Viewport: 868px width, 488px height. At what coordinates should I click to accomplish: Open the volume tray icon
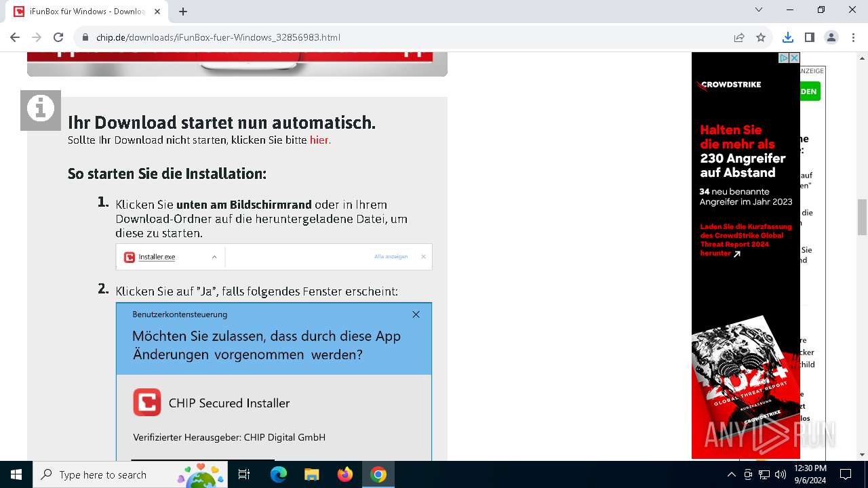[780, 474]
